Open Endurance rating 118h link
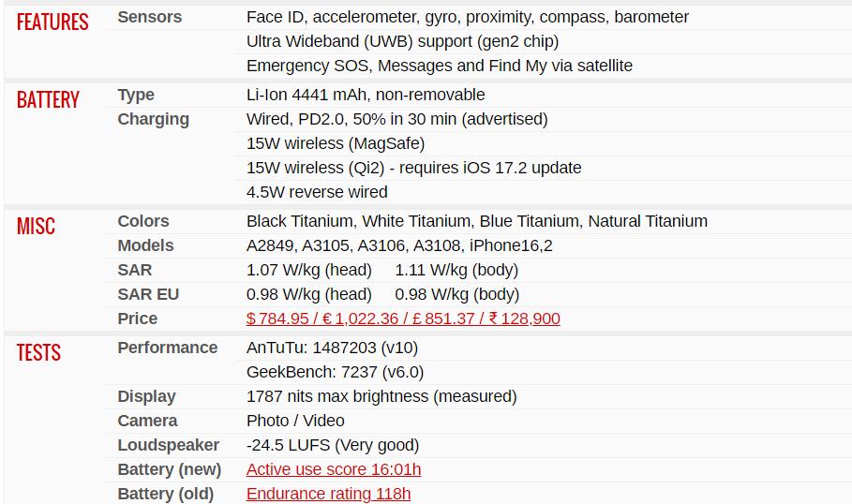The image size is (852, 504). tap(328, 494)
